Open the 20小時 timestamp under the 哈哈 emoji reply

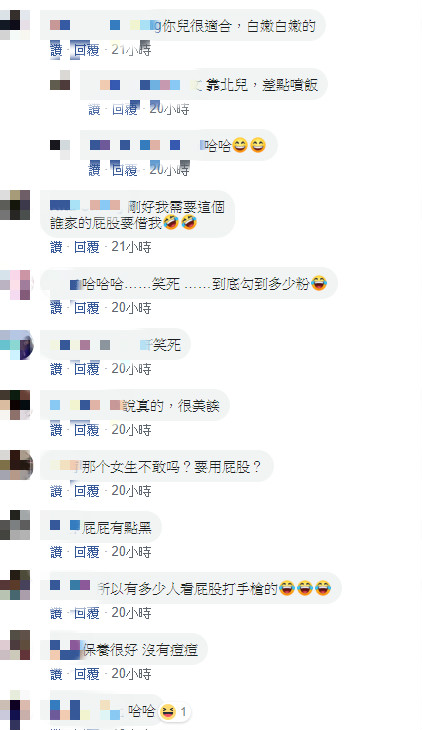click(x=170, y=170)
